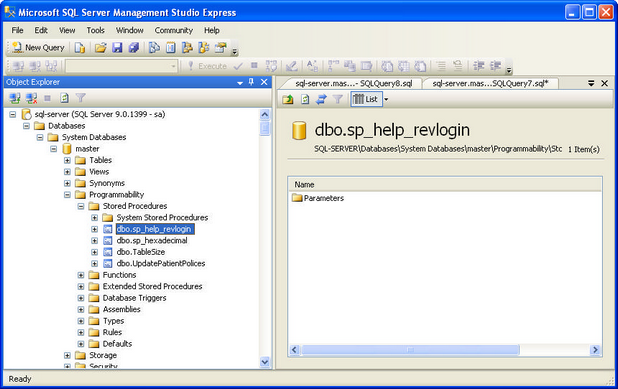618x389 pixels.
Task: Open the Window menu
Action: (x=130, y=30)
